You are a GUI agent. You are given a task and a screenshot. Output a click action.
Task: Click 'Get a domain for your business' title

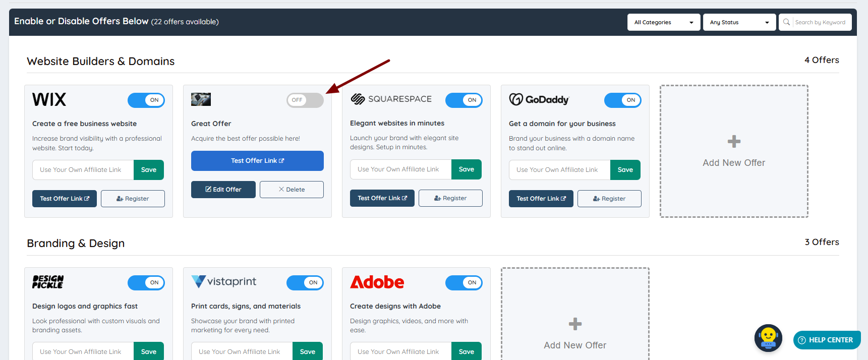[x=562, y=124]
